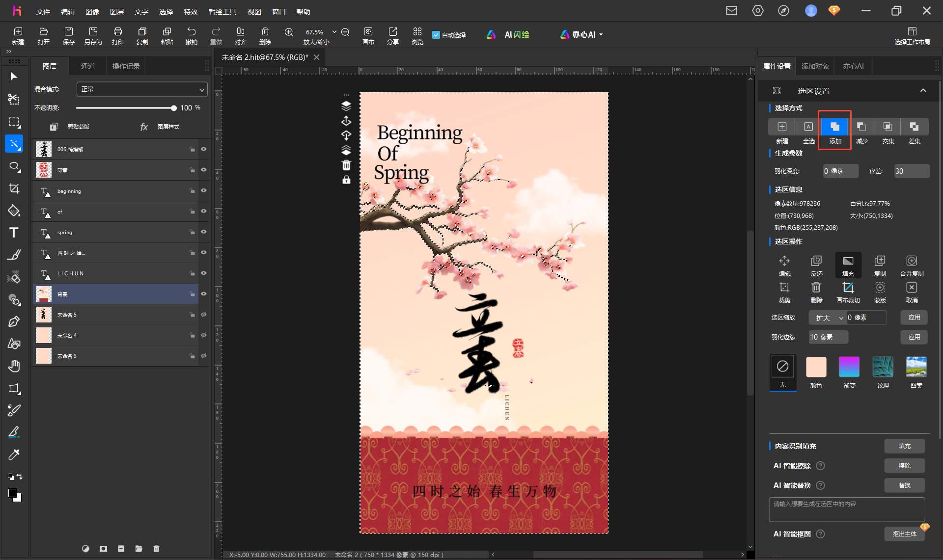Open the 特效 menu

190,11
